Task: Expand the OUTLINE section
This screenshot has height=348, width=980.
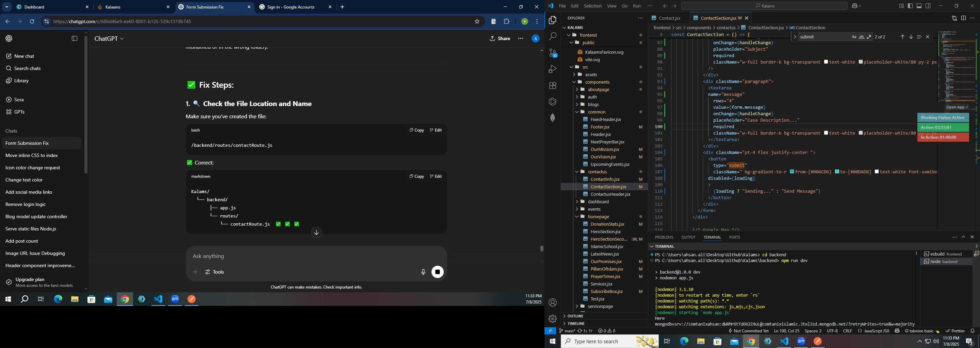Action: point(575,316)
